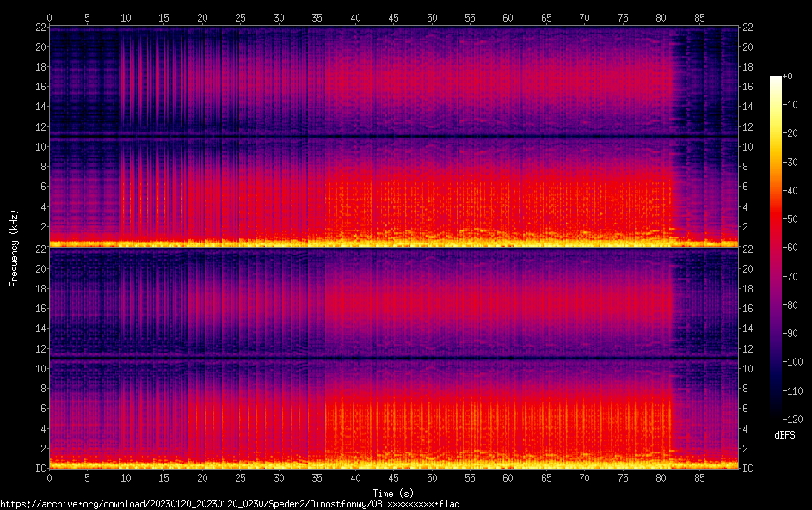812x510 pixels.
Task: Click the 6 kHz label on lower-right frequency axis
Action: [x=747, y=409]
